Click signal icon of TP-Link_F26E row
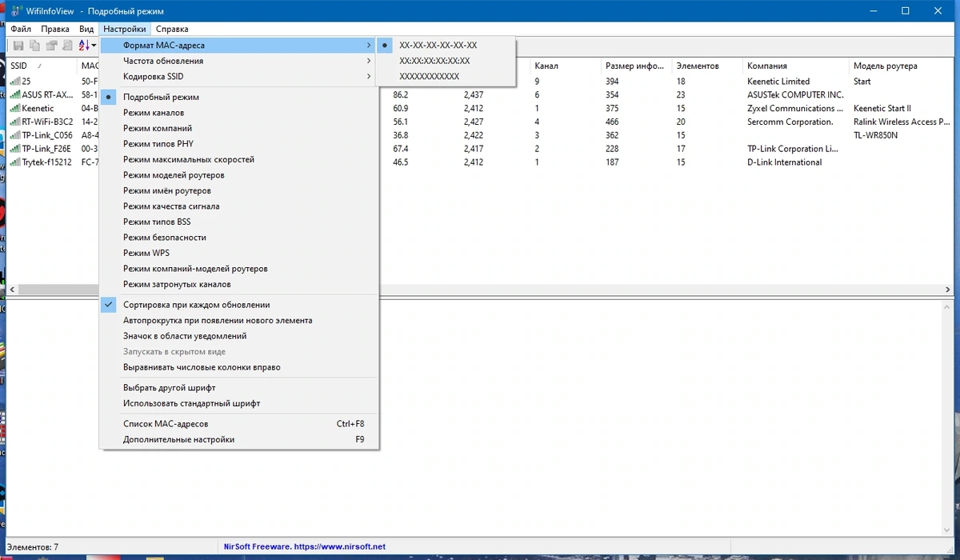This screenshot has width=960, height=560. click(x=14, y=149)
